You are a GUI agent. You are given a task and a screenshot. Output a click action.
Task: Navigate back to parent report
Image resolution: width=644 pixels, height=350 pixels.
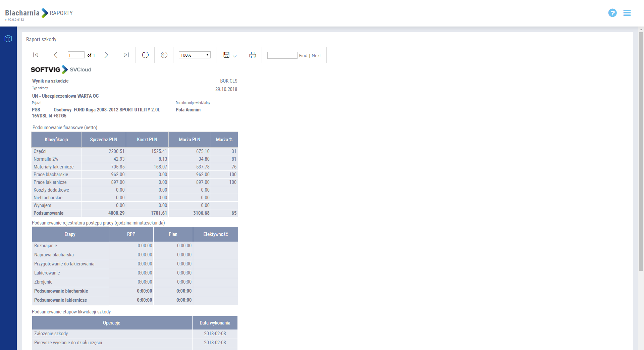tap(164, 55)
